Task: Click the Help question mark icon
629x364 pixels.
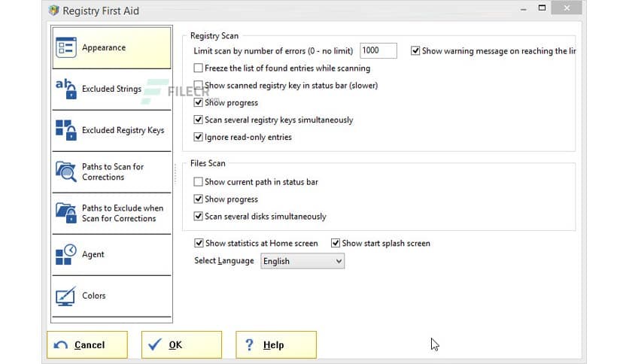Action: click(x=249, y=344)
